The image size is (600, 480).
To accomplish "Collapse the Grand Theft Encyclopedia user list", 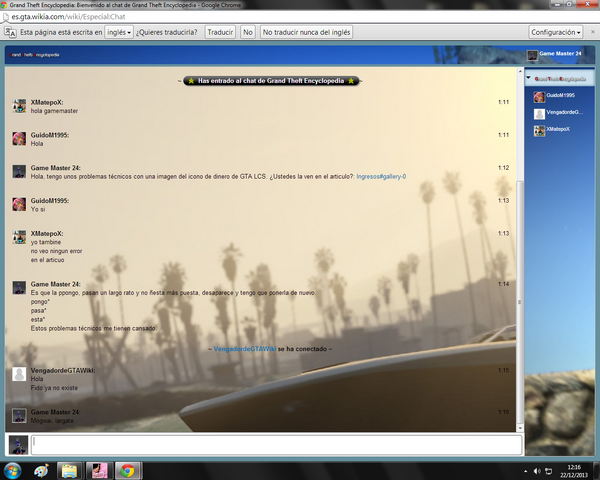I will click(528, 78).
